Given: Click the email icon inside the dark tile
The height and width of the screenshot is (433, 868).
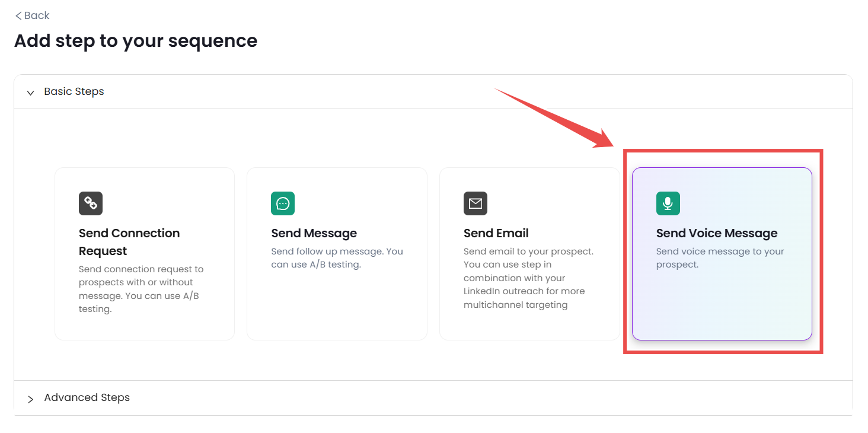Looking at the screenshot, I should tap(476, 203).
